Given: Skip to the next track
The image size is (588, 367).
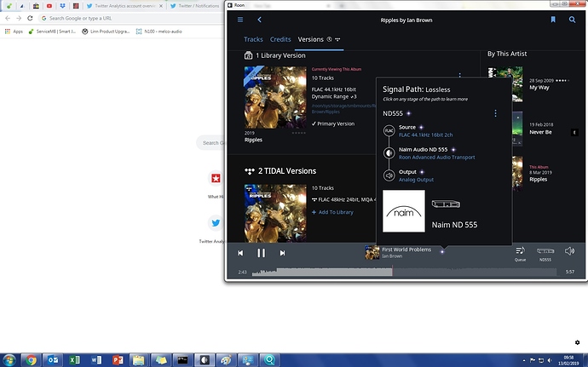Looking at the screenshot, I should 282,253.
